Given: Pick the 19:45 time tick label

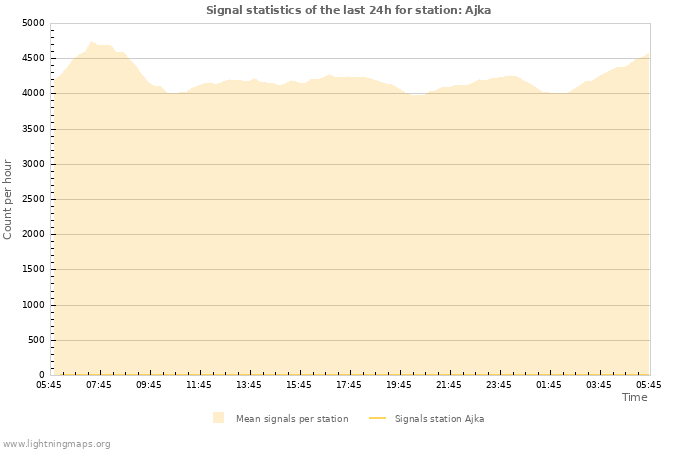Looking at the screenshot, I should pos(399,384).
